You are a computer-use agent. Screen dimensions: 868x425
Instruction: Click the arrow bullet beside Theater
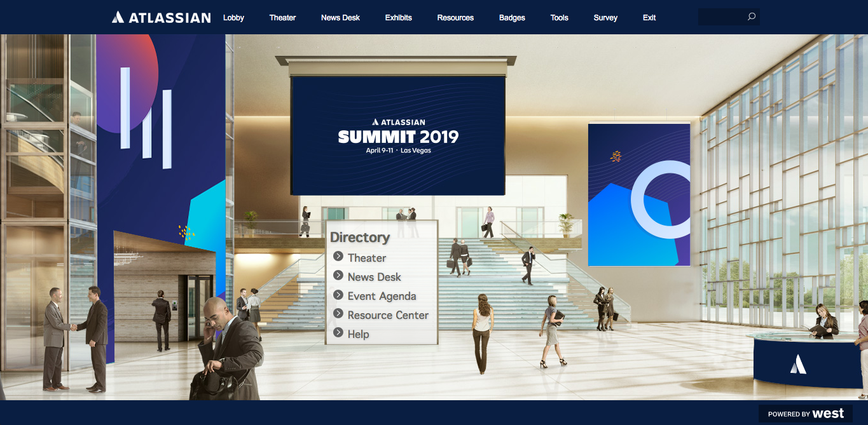[x=338, y=257]
